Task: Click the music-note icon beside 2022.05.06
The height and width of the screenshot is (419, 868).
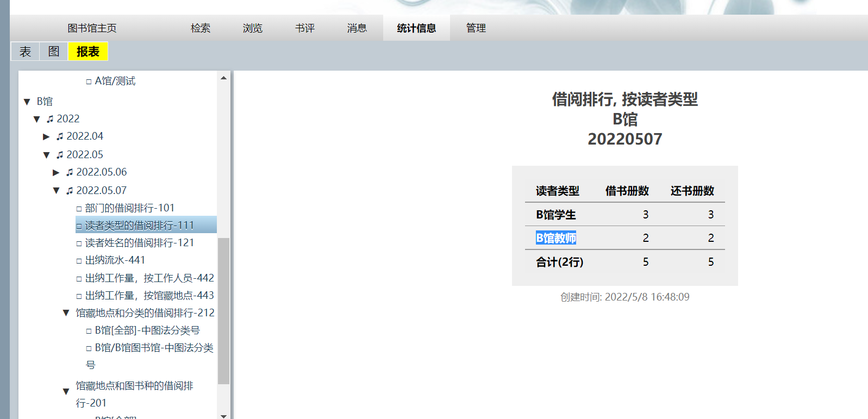Action: tap(70, 172)
